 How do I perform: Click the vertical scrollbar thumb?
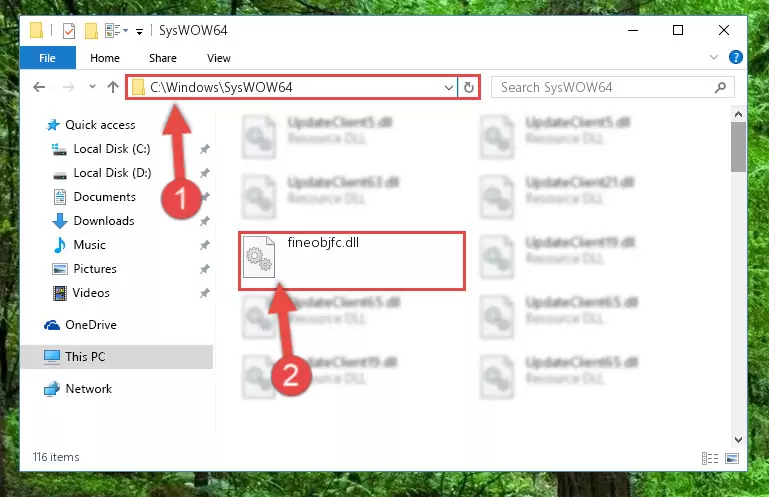[x=738, y=147]
